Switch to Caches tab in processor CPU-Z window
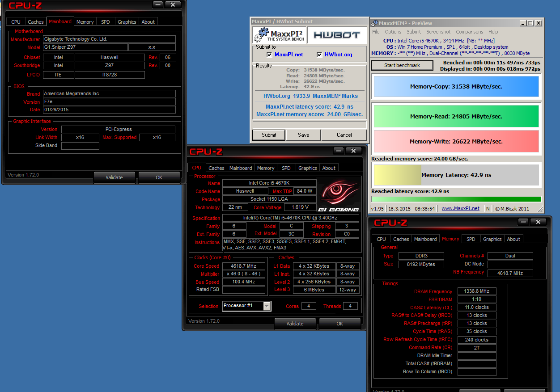 click(216, 168)
